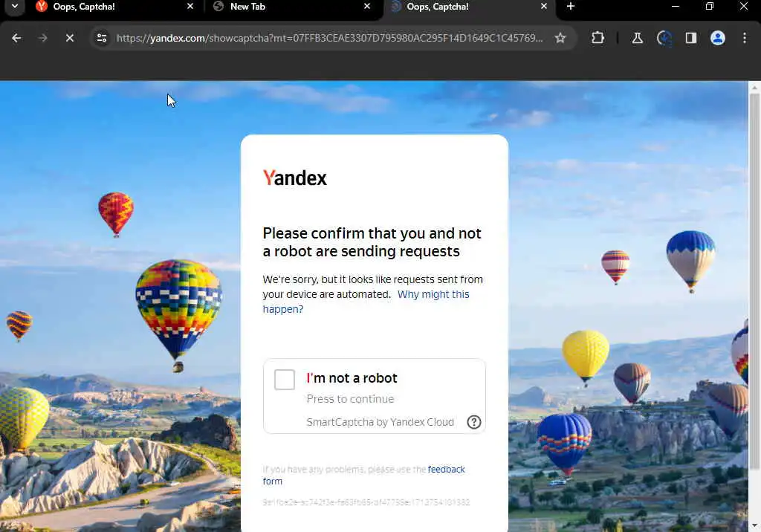
Task: Check the "I'm not a robot" checkbox
Action: (x=285, y=380)
